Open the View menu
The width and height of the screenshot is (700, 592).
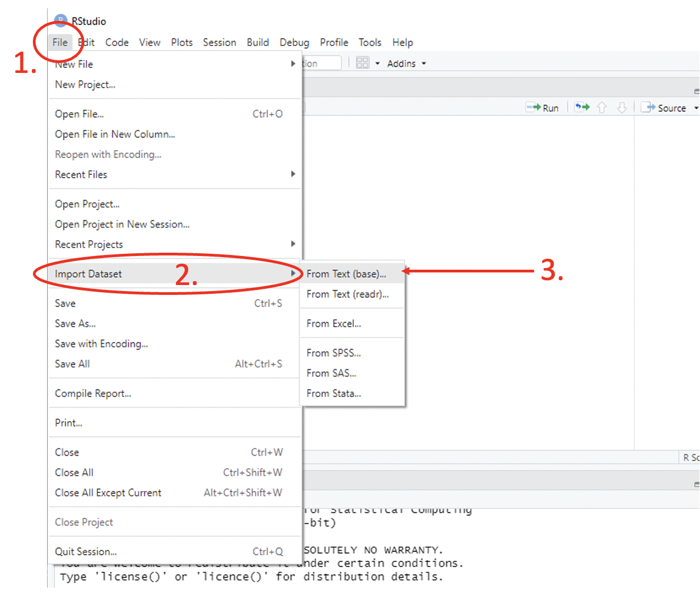point(150,42)
